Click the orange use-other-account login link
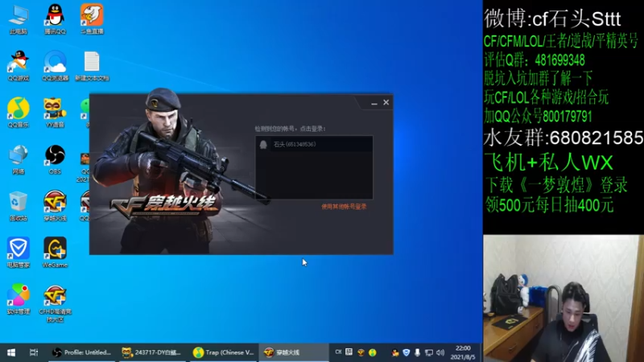Image resolution: width=644 pixels, height=362 pixels. click(x=344, y=207)
